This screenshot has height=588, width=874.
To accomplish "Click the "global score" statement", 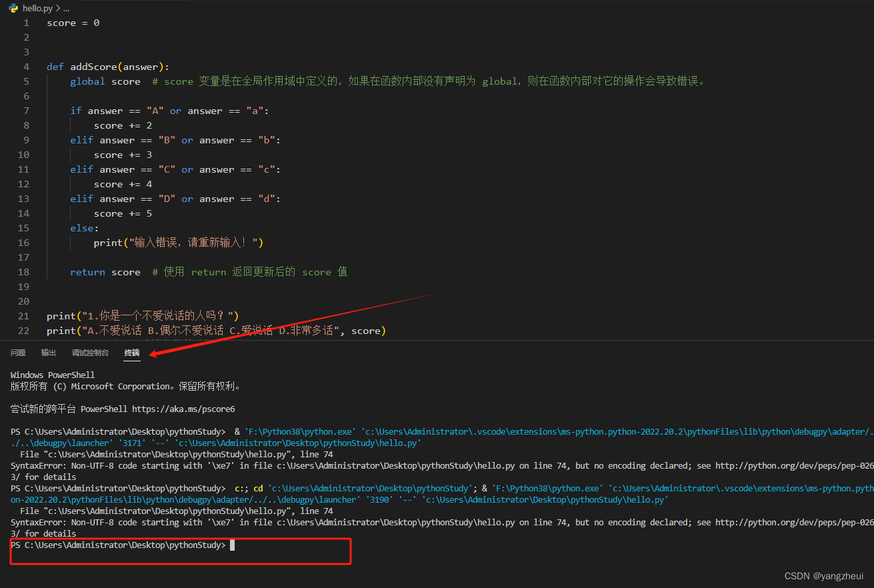I will coord(105,81).
